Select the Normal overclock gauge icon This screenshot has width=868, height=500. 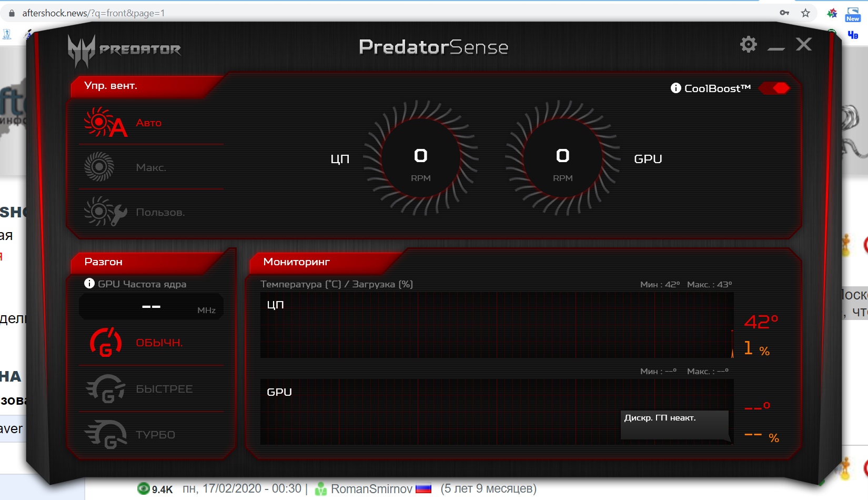(106, 343)
